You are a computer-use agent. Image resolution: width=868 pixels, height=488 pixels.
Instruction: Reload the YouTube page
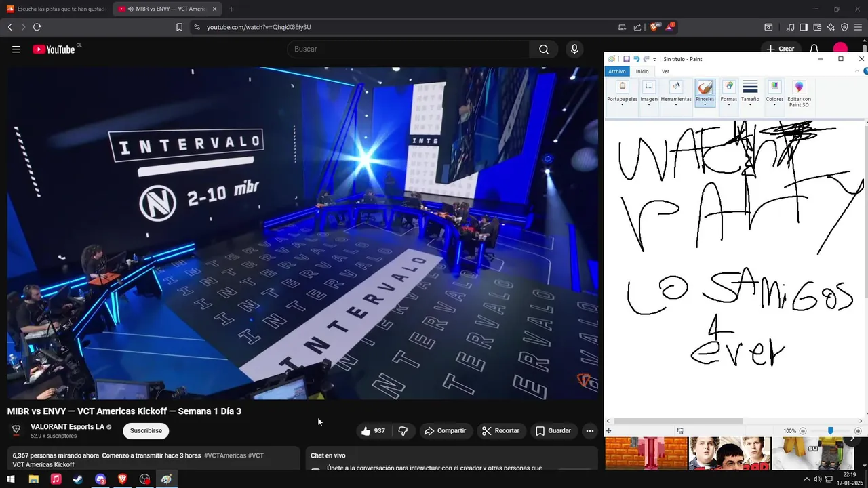point(37,27)
